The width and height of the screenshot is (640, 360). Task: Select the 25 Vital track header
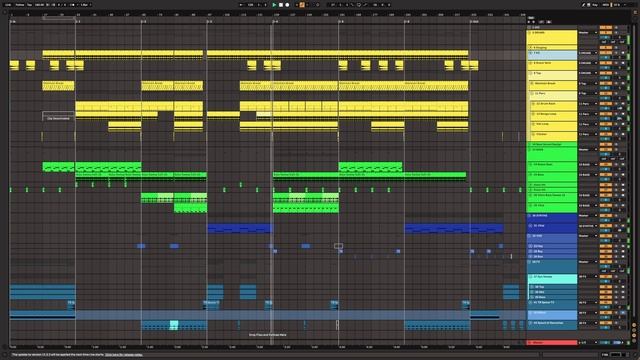552,228
